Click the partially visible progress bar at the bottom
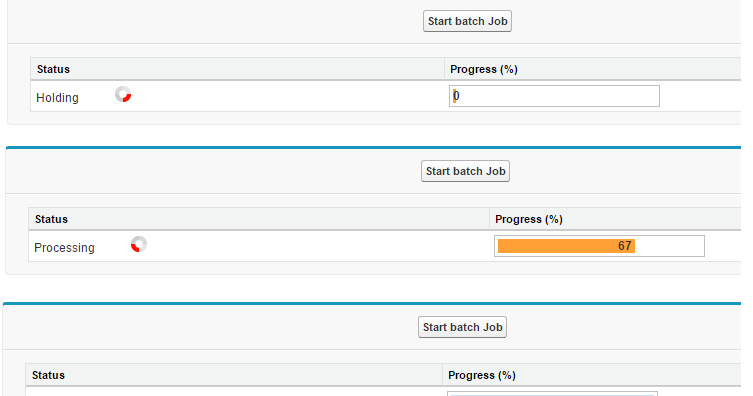 552,394
